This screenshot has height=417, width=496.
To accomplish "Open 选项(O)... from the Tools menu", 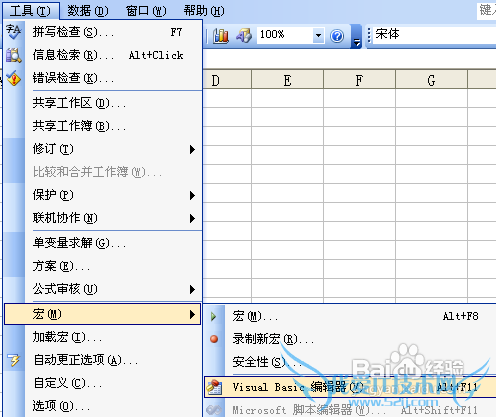I will [103, 406].
